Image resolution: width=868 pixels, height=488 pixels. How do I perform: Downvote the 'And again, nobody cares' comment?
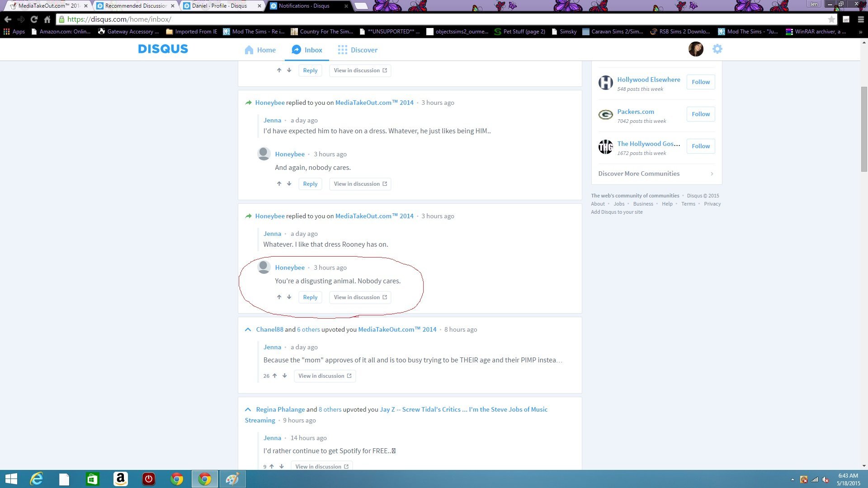click(289, 183)
